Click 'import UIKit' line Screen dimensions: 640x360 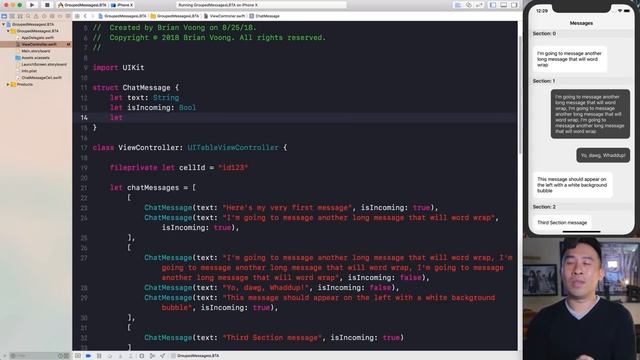[118, 67]
